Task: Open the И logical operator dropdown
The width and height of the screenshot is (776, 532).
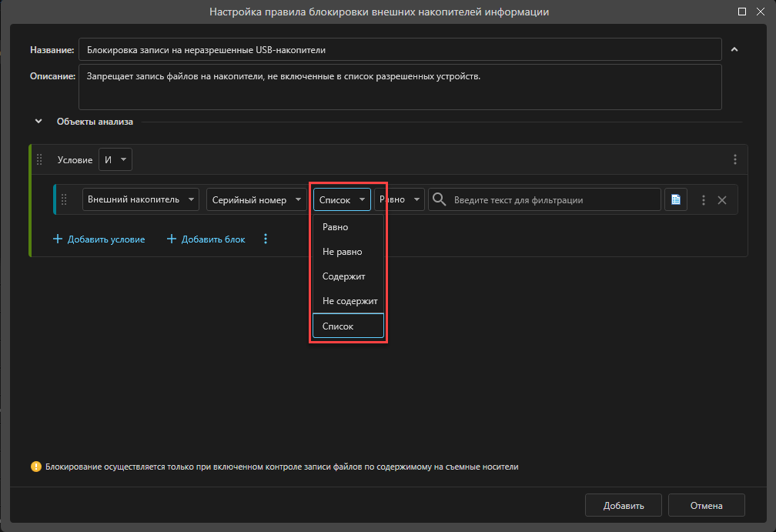Action: [115, 159]
